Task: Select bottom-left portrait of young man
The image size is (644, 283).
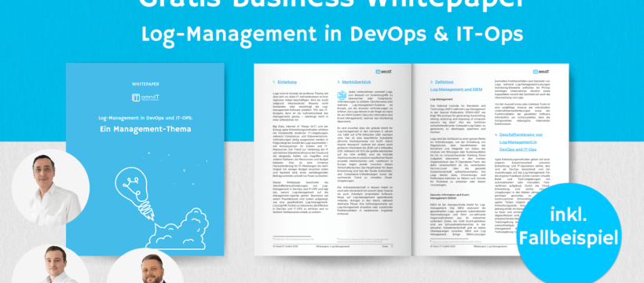Action: [50, 263]
